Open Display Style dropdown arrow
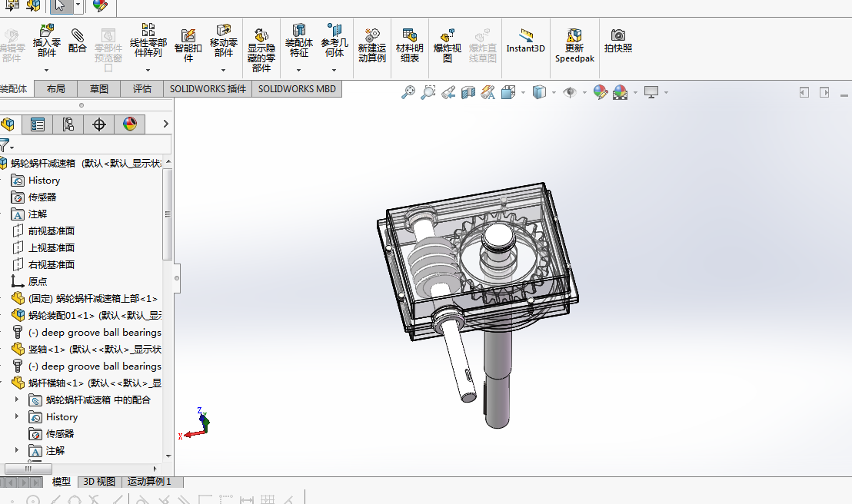852x504 pixels. point(554,93)
